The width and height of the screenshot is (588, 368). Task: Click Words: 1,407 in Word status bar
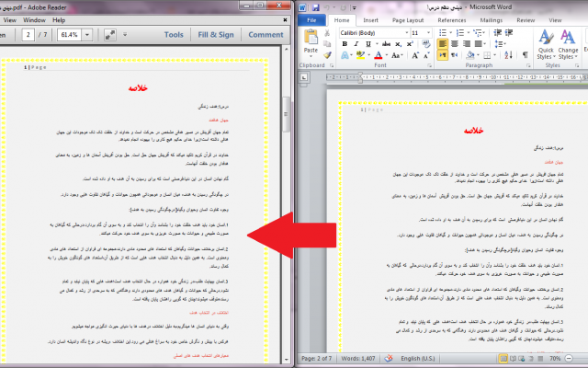[358, 358]
